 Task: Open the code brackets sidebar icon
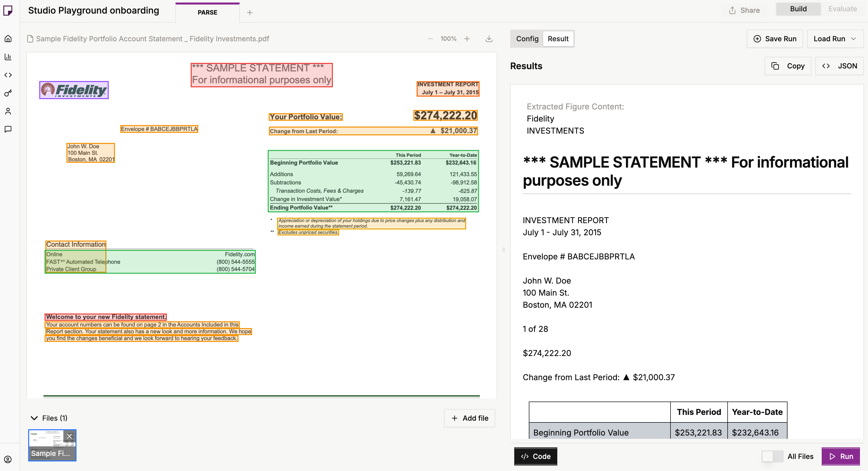click(x=8, y=75)
